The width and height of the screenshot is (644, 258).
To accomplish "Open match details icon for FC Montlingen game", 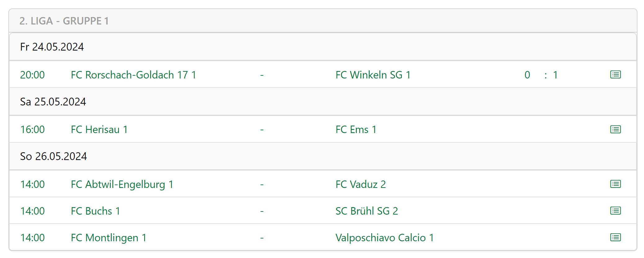I will click(x=615, y=238).
